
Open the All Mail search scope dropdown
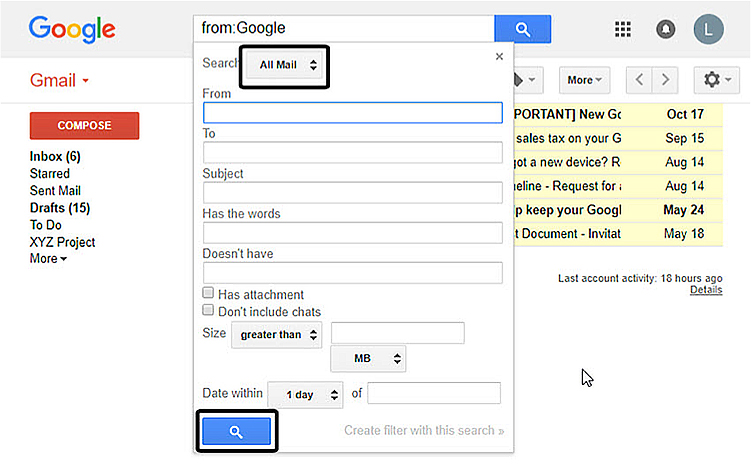[285, 65]
